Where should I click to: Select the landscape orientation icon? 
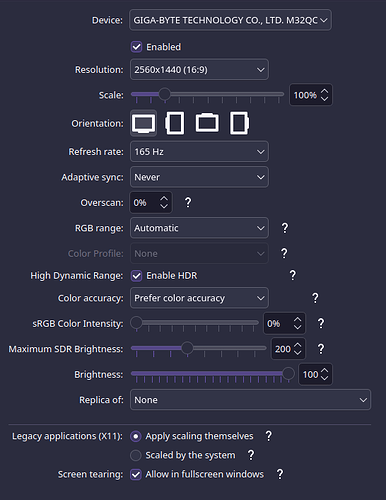point(143,123)
